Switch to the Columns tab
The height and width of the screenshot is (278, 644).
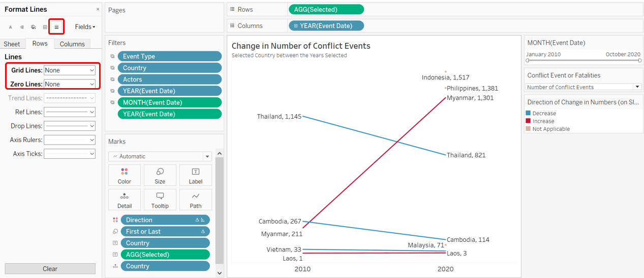(x=72, y=44)
